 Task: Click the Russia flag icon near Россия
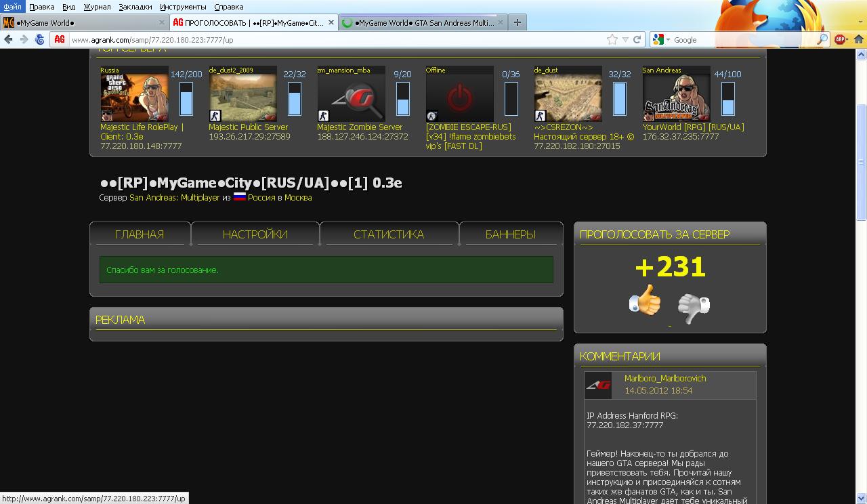pos(239,197)
